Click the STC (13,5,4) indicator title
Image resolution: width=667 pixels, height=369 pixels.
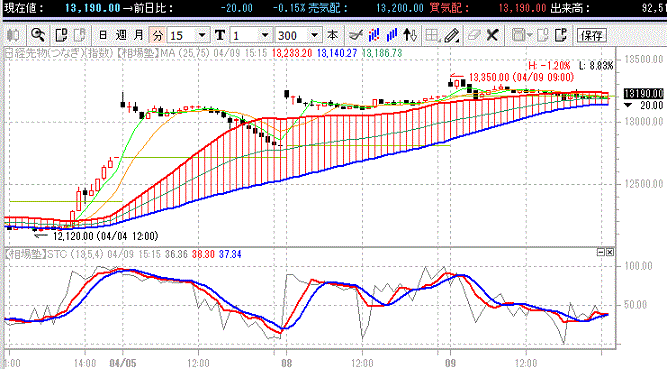(54, 255)
